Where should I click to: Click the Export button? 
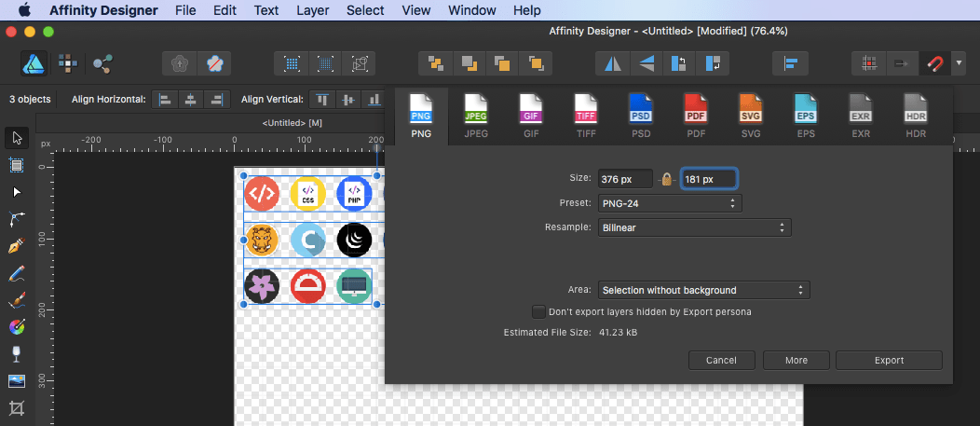pyautogui.click(x=888, y=360)
